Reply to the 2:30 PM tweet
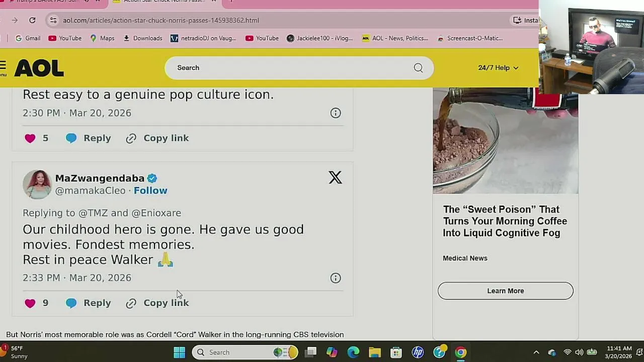This screenshot has width=644, height=362. [88, 138]
